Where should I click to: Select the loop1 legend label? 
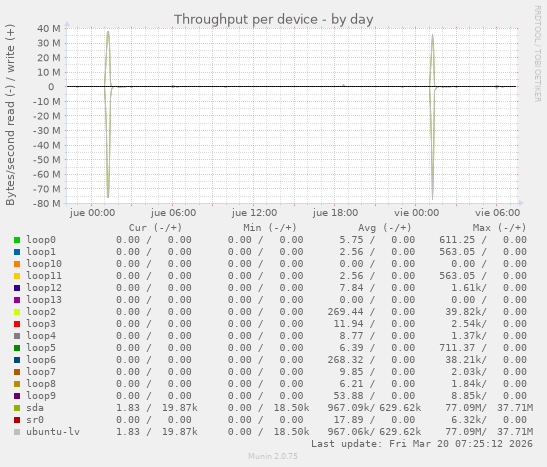tap(41, 252)
